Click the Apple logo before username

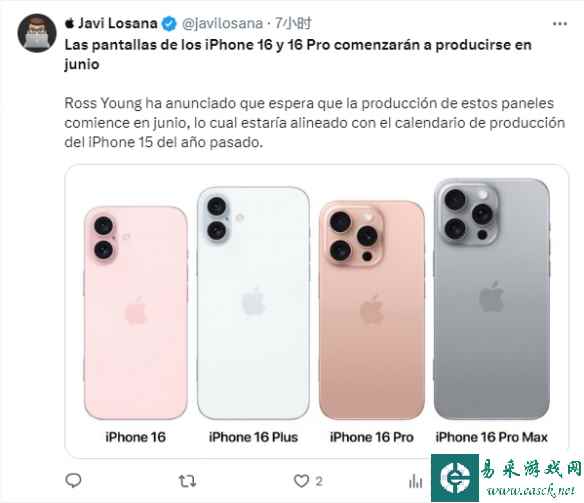[70, 23]
